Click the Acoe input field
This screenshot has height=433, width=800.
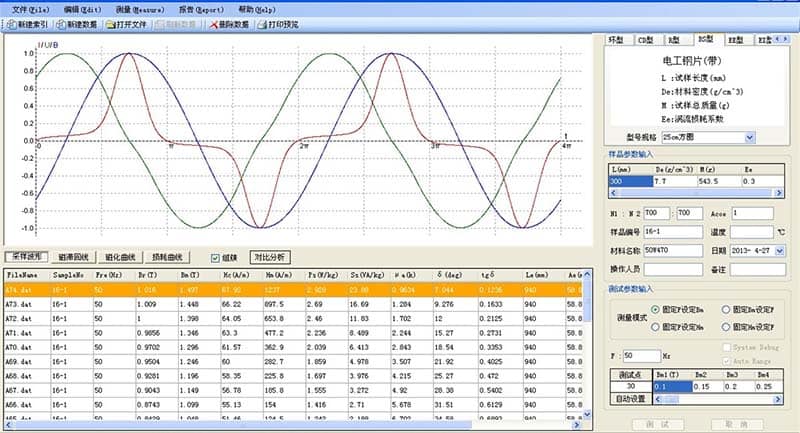(x=753, y=213)
